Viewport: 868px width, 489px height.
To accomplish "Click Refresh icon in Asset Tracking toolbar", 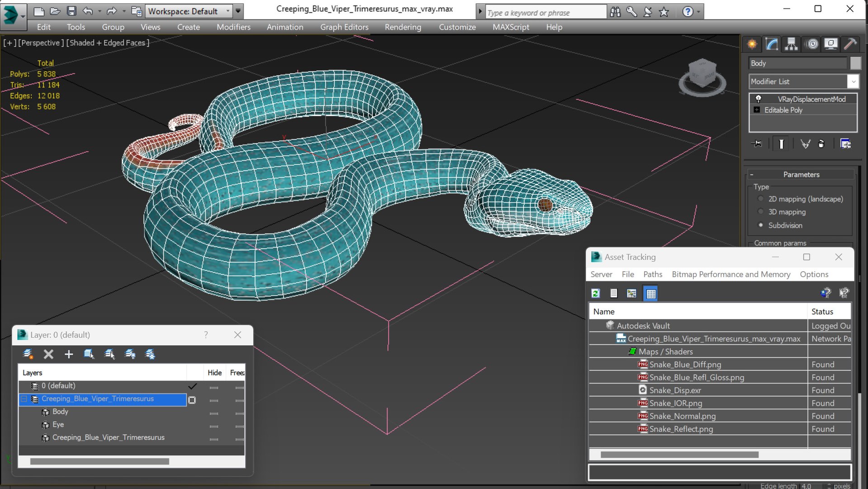I will (x=595, y=293).
